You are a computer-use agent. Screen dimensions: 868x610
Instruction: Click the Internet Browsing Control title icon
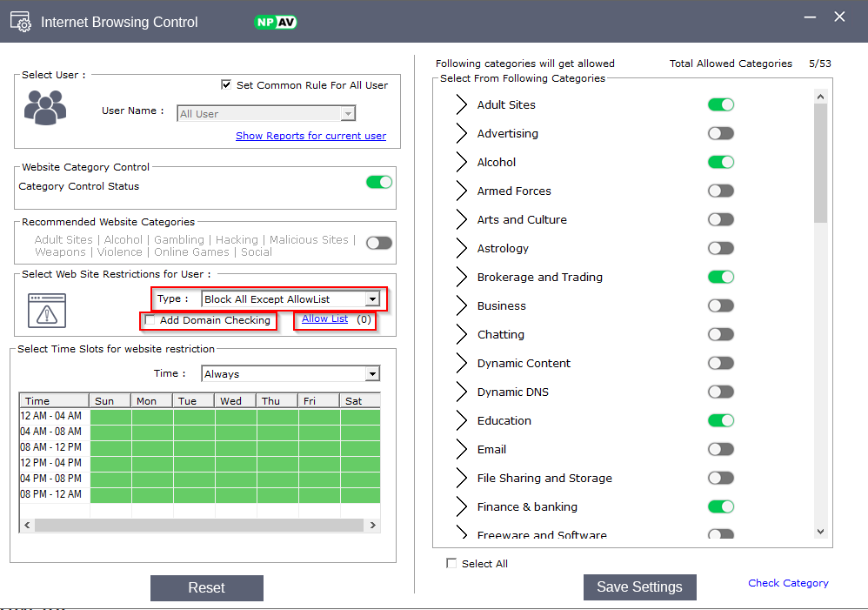pyautogui.click(x=21, y=21)
